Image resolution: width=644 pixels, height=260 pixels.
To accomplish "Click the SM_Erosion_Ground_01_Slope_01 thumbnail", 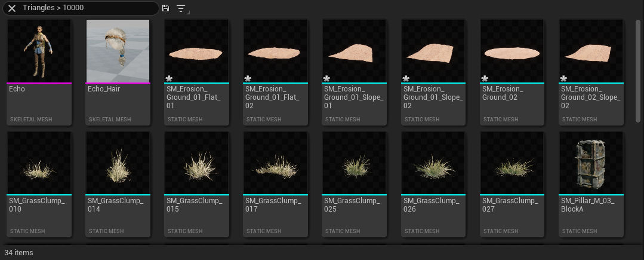I will tap(354, 51).
